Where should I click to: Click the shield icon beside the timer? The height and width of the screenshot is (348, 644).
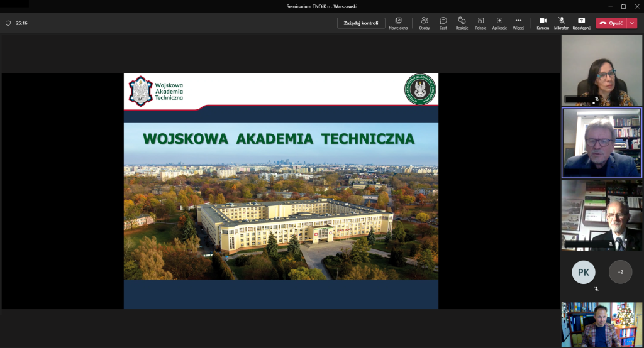coord(8,23)
